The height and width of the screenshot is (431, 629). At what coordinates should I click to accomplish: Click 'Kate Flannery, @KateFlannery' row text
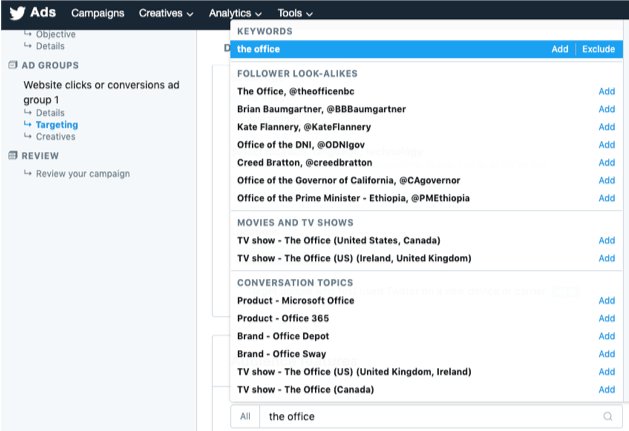tap(304, 127)
